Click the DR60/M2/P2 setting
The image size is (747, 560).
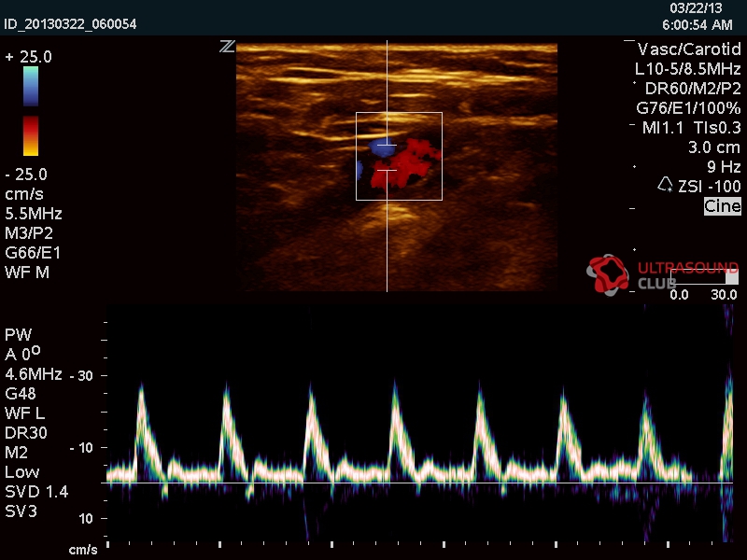(x=693, y=89)
